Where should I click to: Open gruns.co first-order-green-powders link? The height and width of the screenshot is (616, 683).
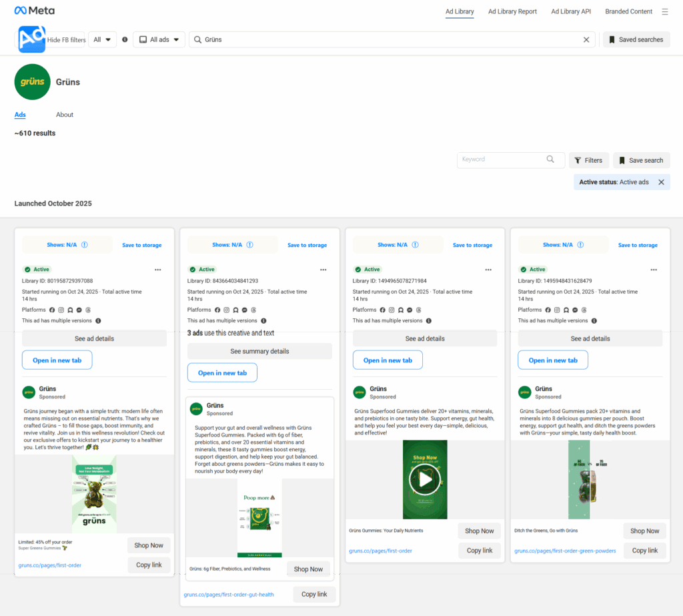click(x=565, y=551)
